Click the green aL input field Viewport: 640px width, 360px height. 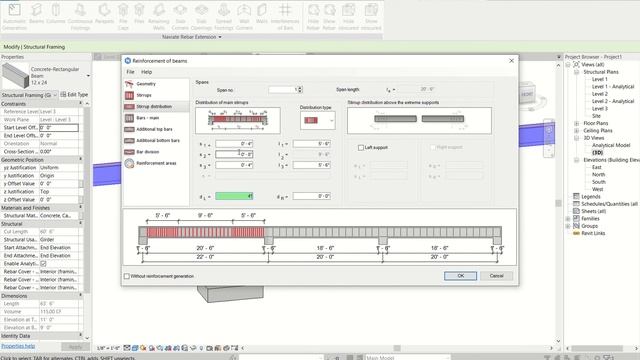(234, 196)
